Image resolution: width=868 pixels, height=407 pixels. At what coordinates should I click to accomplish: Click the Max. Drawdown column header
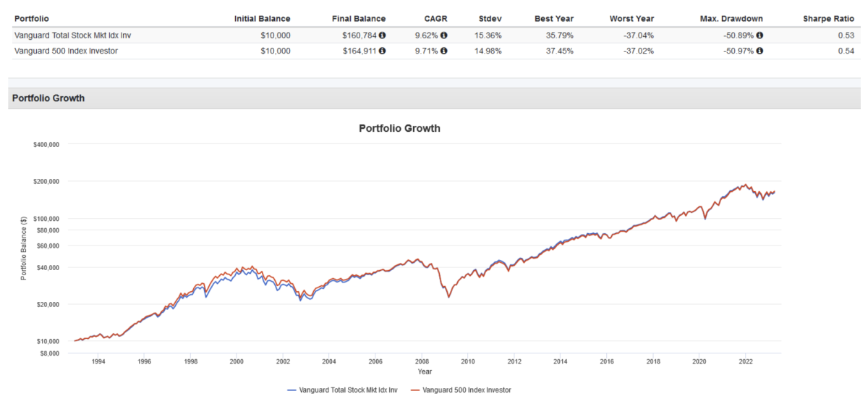click(x=731, y=19)
